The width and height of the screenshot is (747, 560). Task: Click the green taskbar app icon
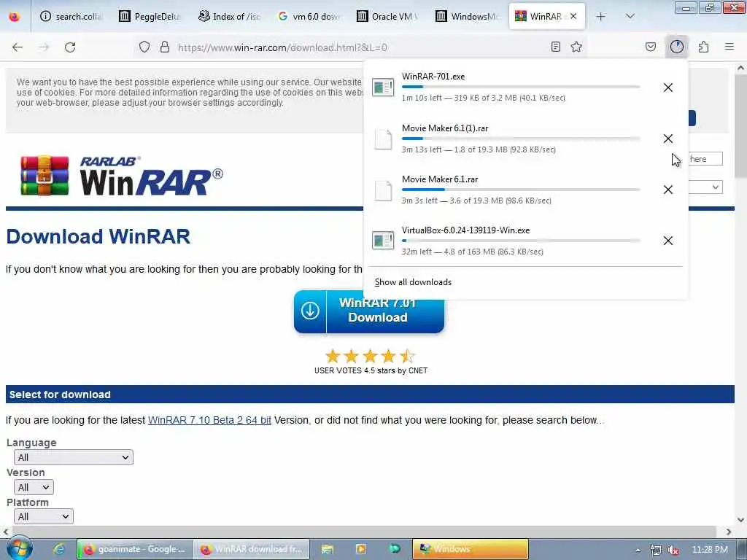tap(395, 548)
